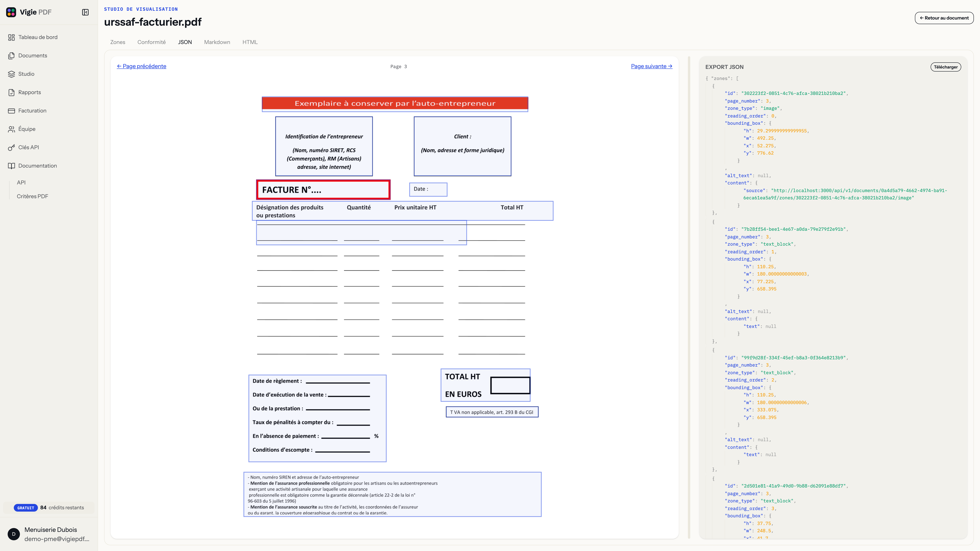Go to the previous page via Page précédente

click(141, 66)
